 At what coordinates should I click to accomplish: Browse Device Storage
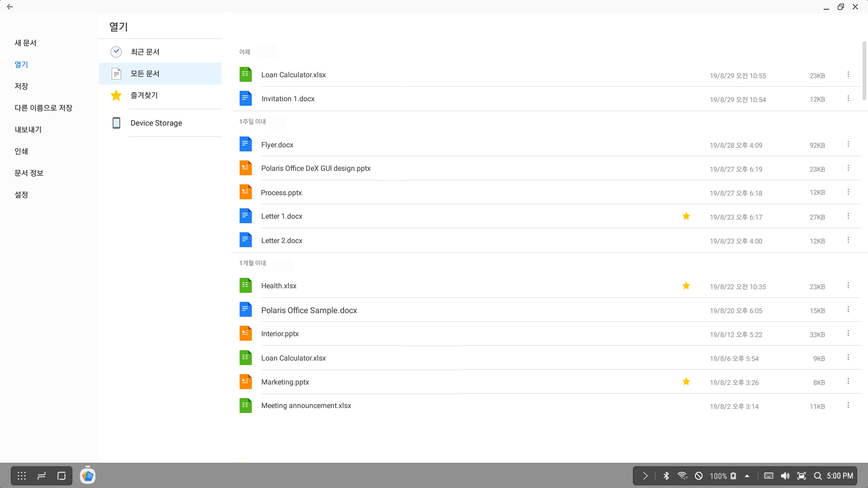click(160, 123)
